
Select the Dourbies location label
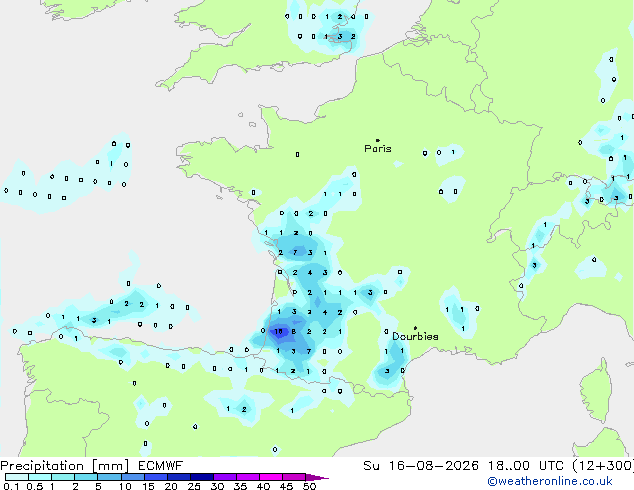415,336
